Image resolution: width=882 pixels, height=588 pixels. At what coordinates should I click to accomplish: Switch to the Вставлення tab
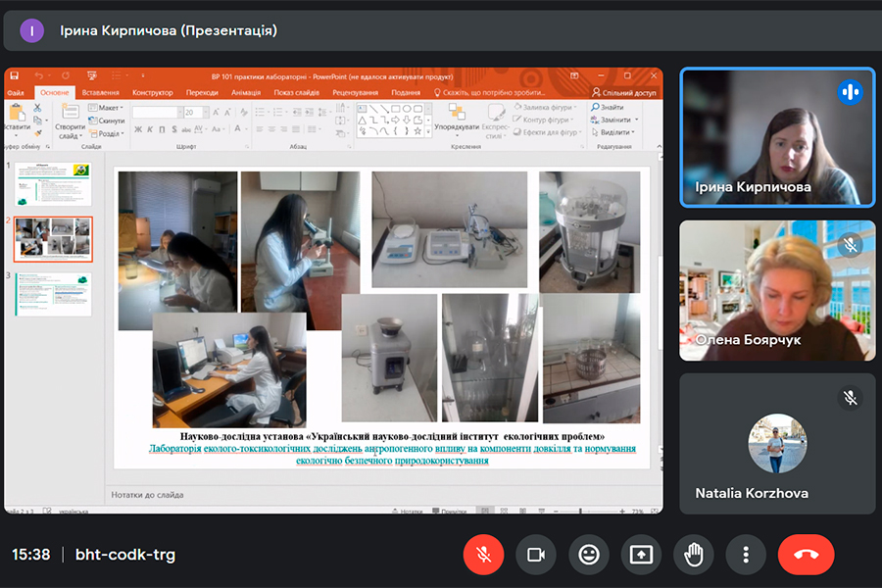[x=101, y=93]
